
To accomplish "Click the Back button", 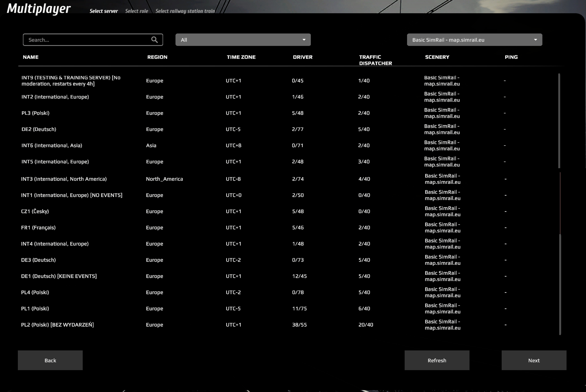I will (x=50, y=360).
